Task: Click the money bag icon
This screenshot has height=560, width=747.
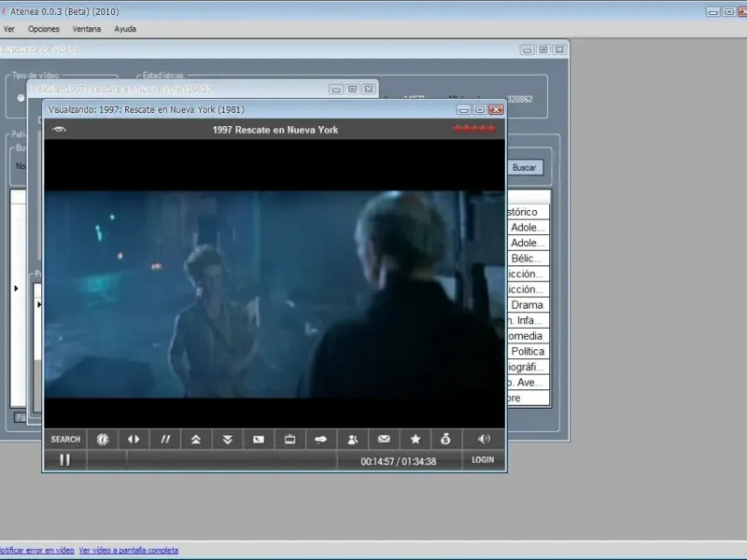Action: click(446, 439)
